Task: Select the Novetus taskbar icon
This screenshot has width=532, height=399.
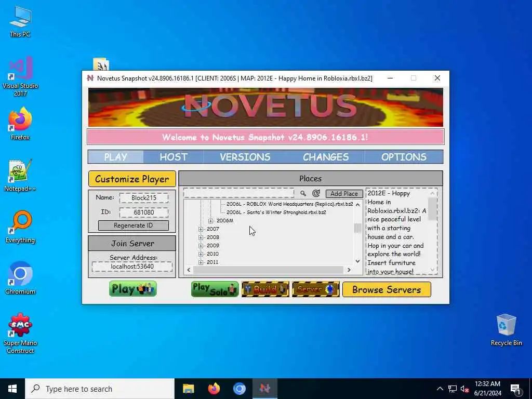Action: click(264, 389)
